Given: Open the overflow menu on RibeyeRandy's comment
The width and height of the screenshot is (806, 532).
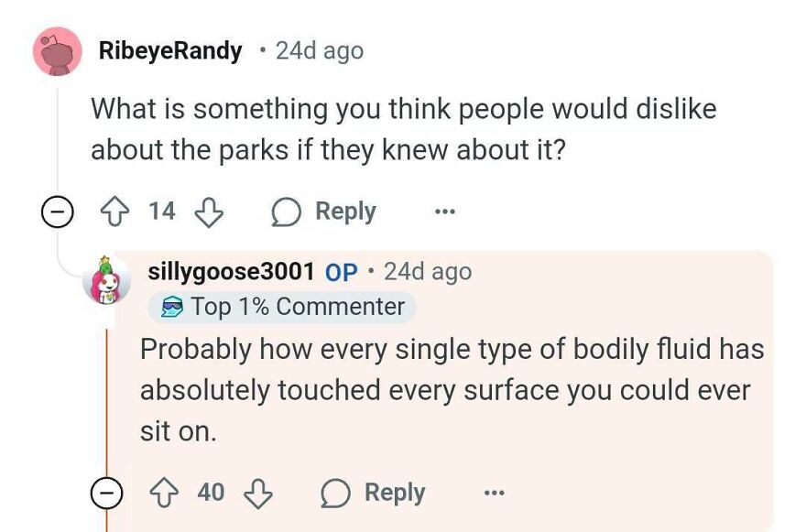Looking at the screenshot, I should point(443,212).
